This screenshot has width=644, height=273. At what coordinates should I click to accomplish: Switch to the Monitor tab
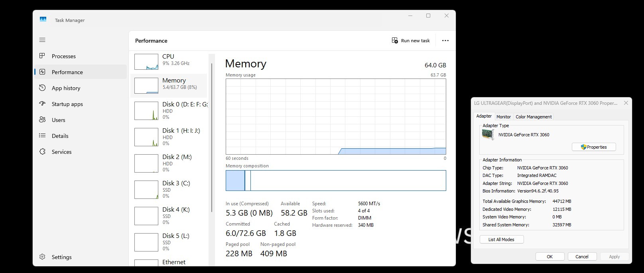503,117
